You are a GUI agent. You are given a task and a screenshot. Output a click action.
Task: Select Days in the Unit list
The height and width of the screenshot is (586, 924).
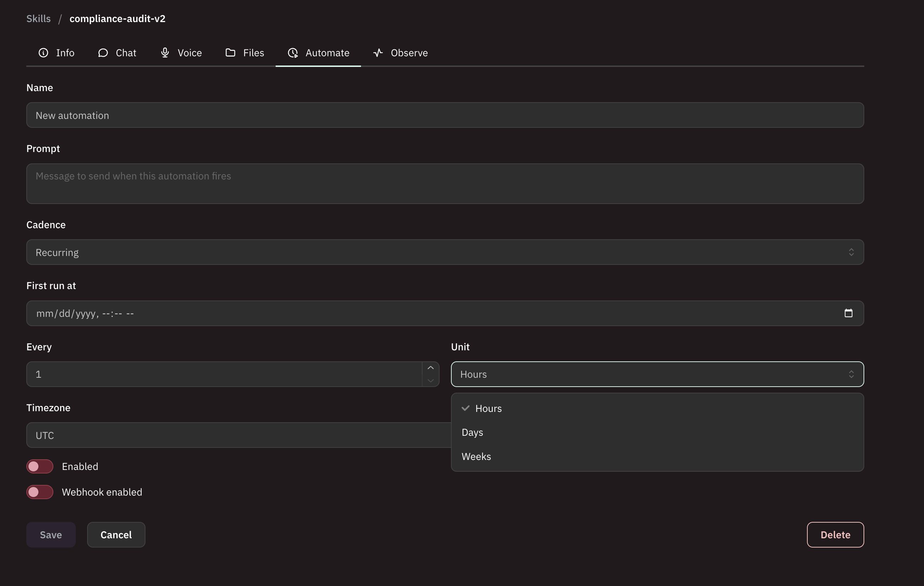click(472, 433)
